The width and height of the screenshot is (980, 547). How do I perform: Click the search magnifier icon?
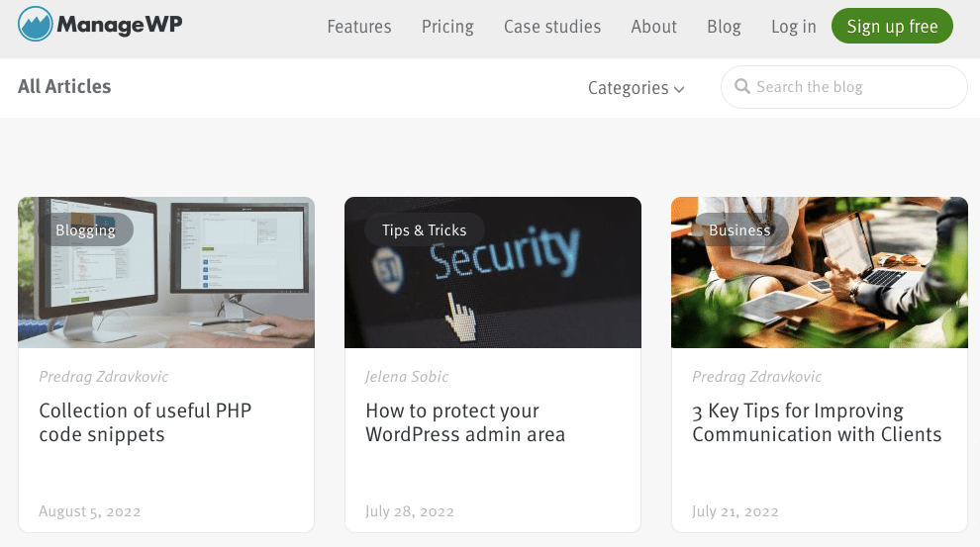coord(741,87)
